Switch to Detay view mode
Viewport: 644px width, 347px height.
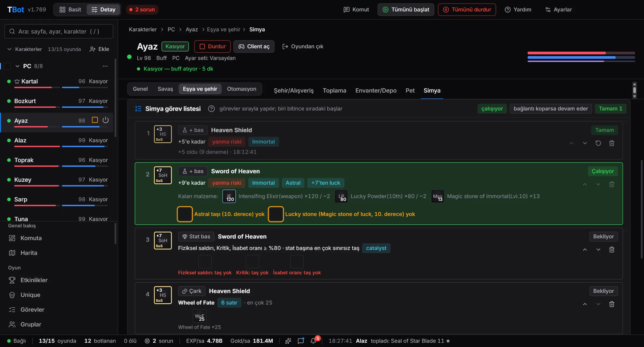click(x=103, y=10)
